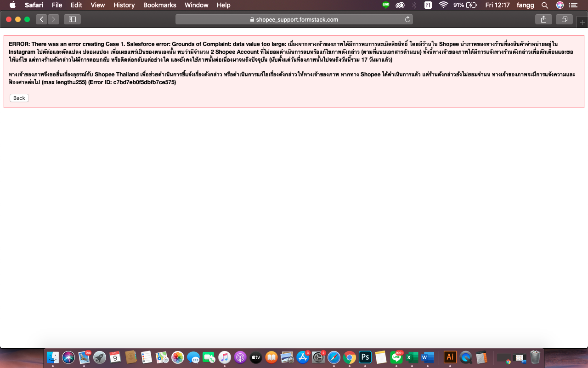
Task: Open App Store with badge 3
Action: coord(303,357)
